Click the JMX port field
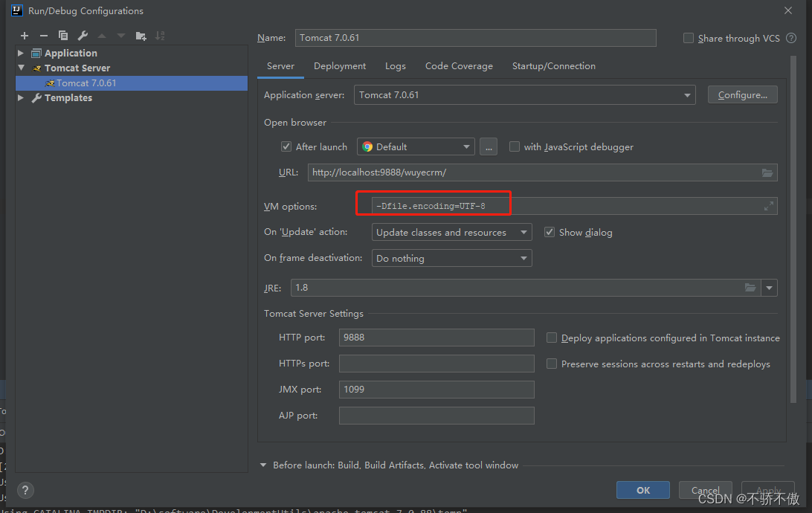The height and width of the screenshot is (513, 812). click(x=436, y=390)
